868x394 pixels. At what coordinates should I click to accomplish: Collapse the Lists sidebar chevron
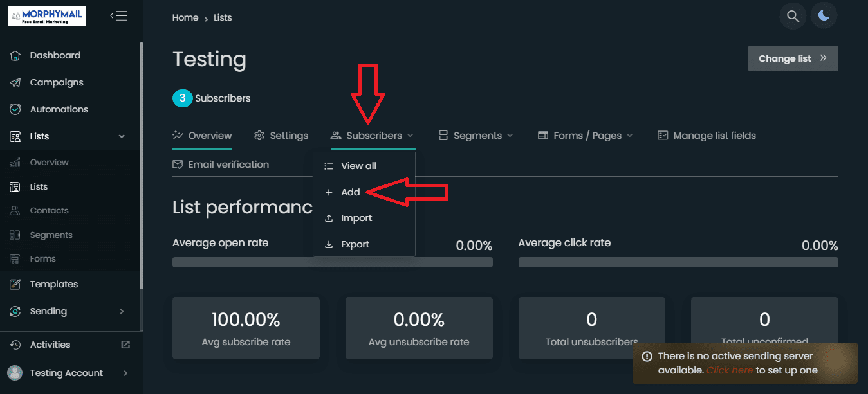coord(122,136)
